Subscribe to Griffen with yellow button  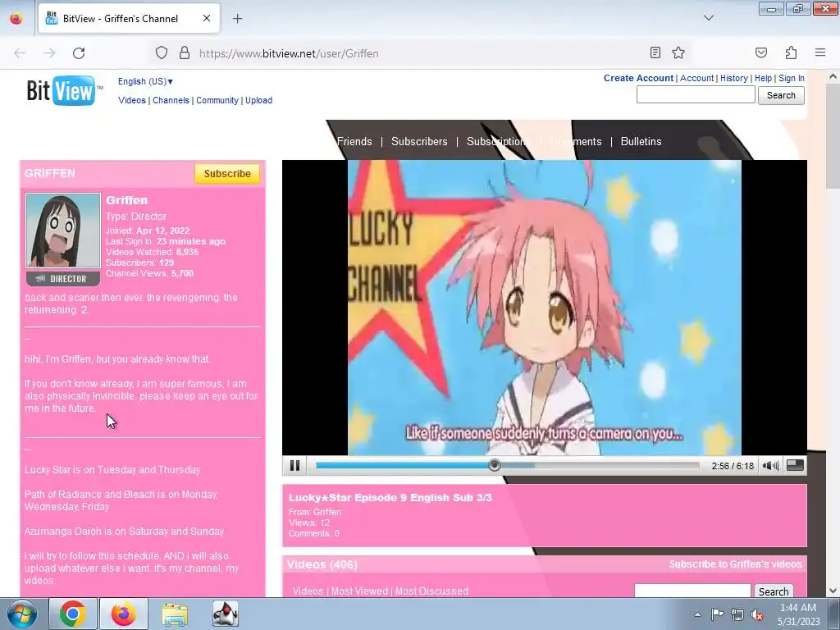pyautogui.click(x=227, y=174)
